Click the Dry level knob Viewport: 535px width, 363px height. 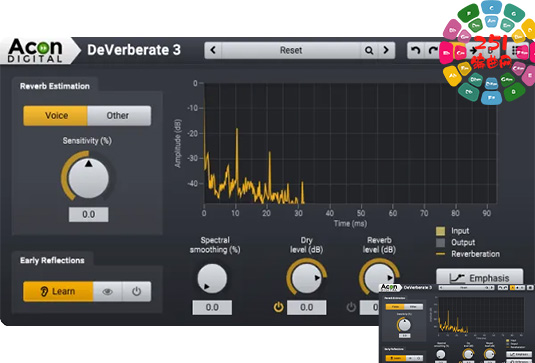[x=306, y=278]
